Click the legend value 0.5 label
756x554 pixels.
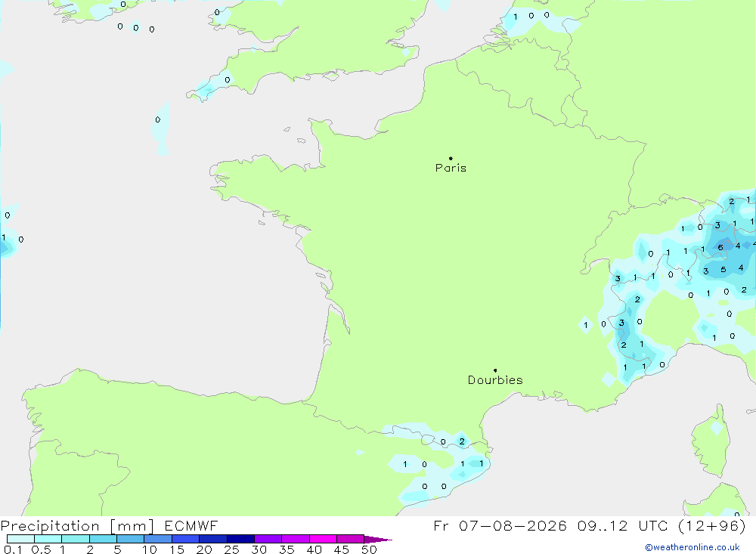pos(41,549)
